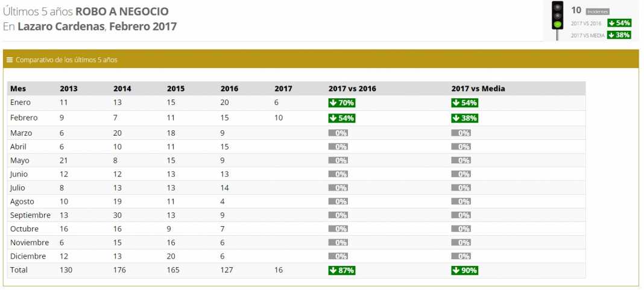This screenshot has width=644, height=290.
Task: Select the Abril row label
Action: point(19,147)
